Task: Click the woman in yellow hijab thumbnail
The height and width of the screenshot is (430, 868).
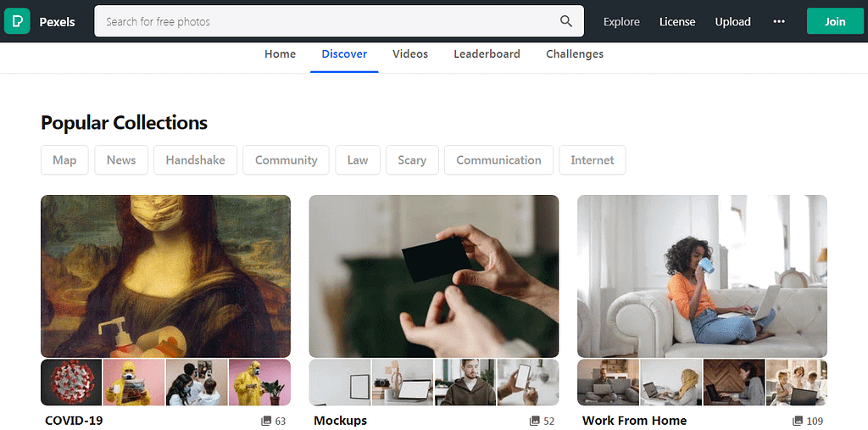Action: pos(671,383)
